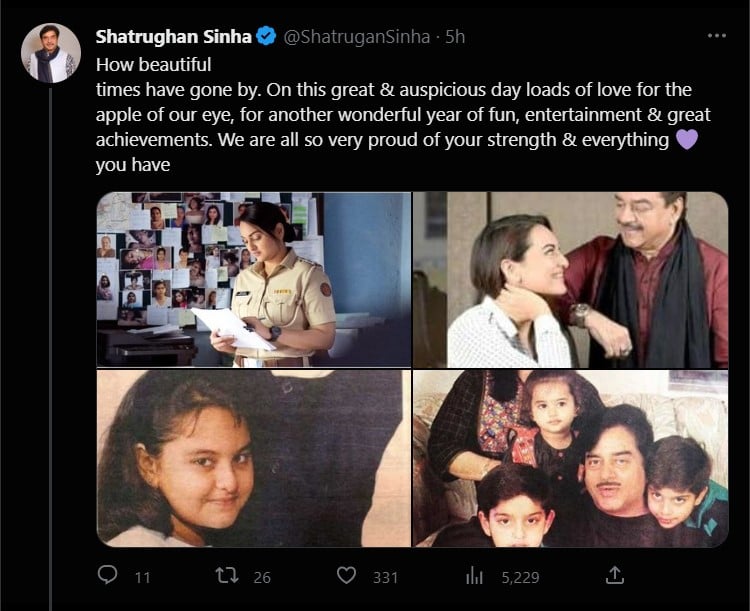Viewport: 750px width, 611px height.
Task: Click the share upload icon
Action: (x=615, y=575)
